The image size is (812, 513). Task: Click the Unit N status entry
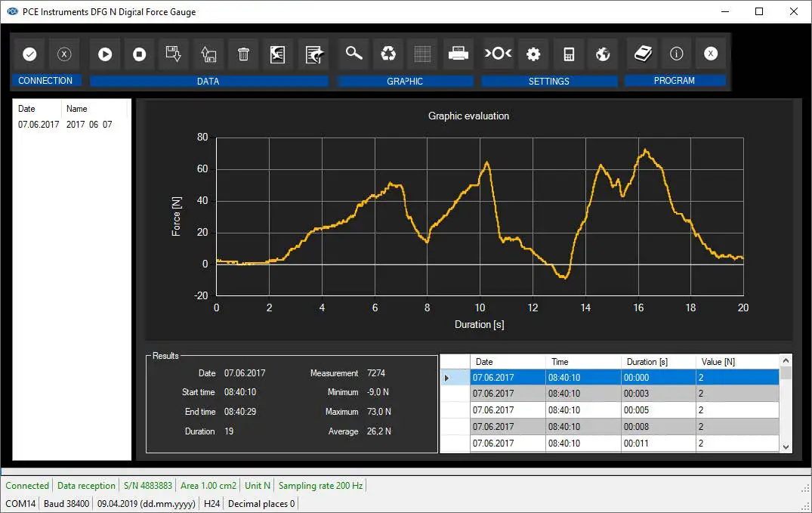click(x=258, y=486)
